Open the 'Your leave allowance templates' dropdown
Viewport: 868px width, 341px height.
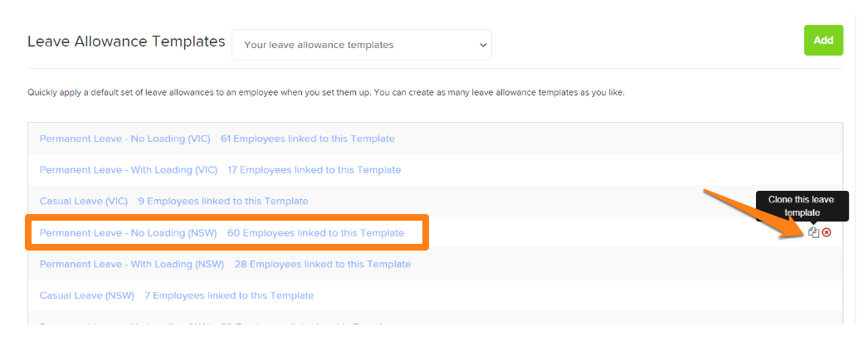coord(362,45)
